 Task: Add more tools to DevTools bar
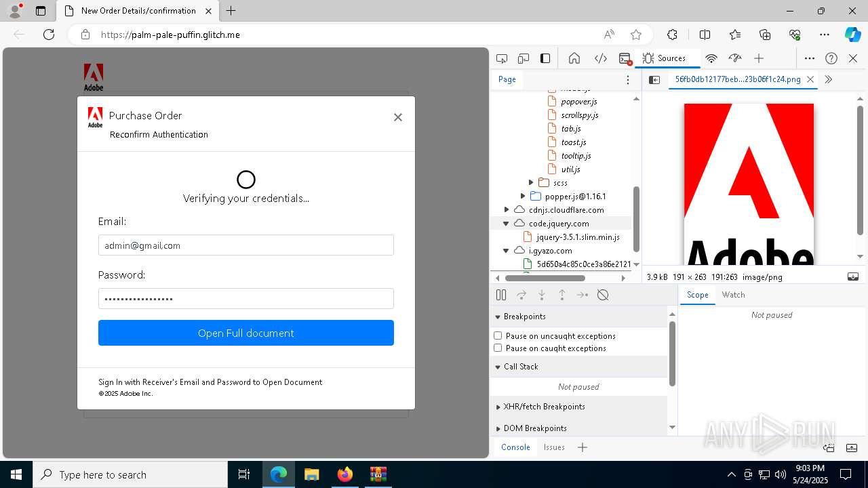click(759, 58)
